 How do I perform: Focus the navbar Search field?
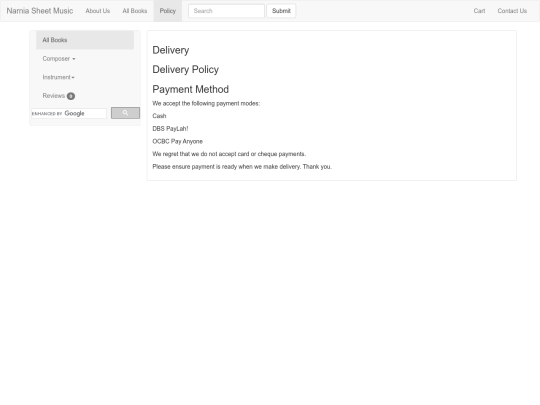pyautogui.click(x=226, y=11)
